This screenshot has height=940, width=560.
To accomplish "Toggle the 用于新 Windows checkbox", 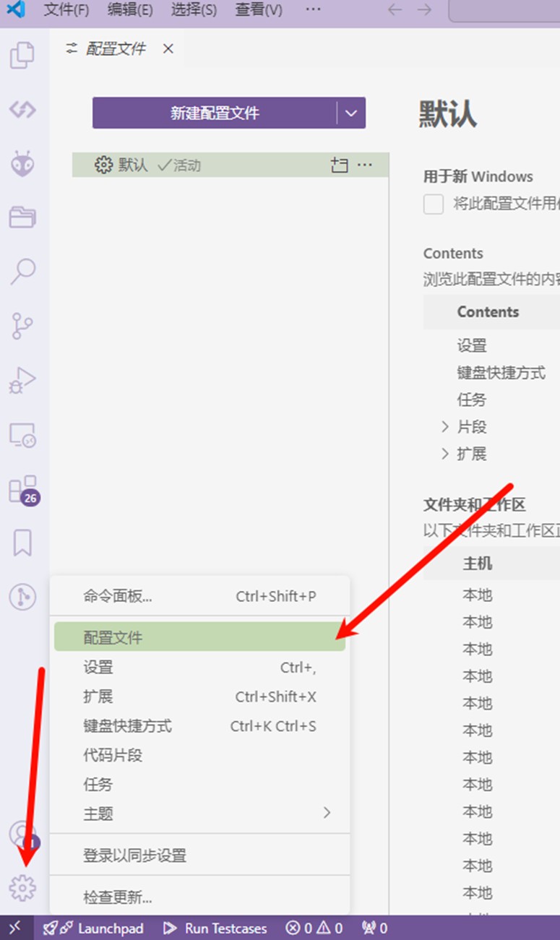I will 434,204.
